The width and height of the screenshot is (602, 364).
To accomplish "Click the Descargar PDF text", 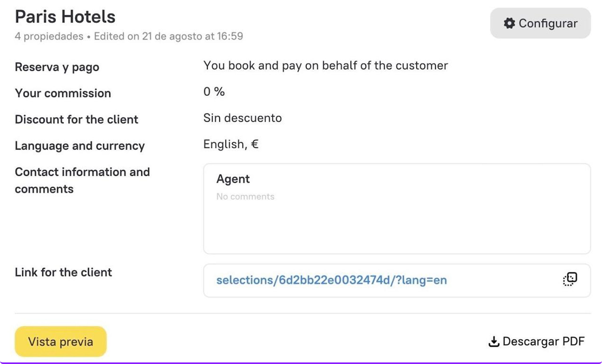I will click(543, 341).
